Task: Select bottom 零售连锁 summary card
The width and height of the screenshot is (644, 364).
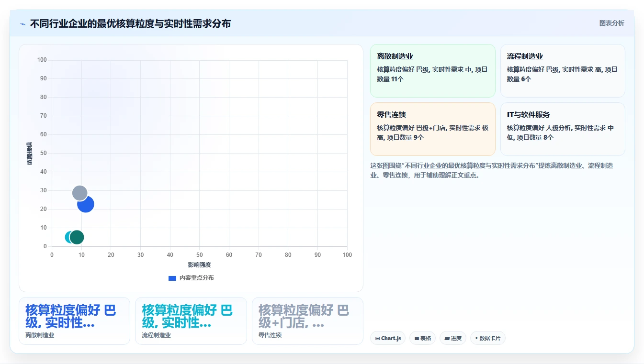Action: pos(307,321)
